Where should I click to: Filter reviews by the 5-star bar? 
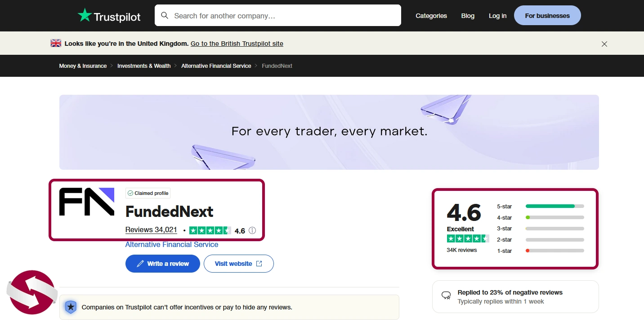pyautogui.click(x=555, y=206)
